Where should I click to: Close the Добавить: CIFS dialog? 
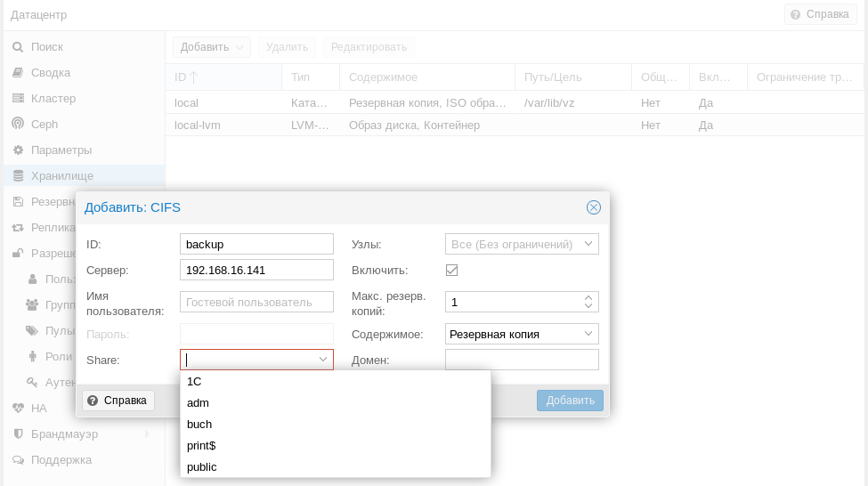[594, 207]
